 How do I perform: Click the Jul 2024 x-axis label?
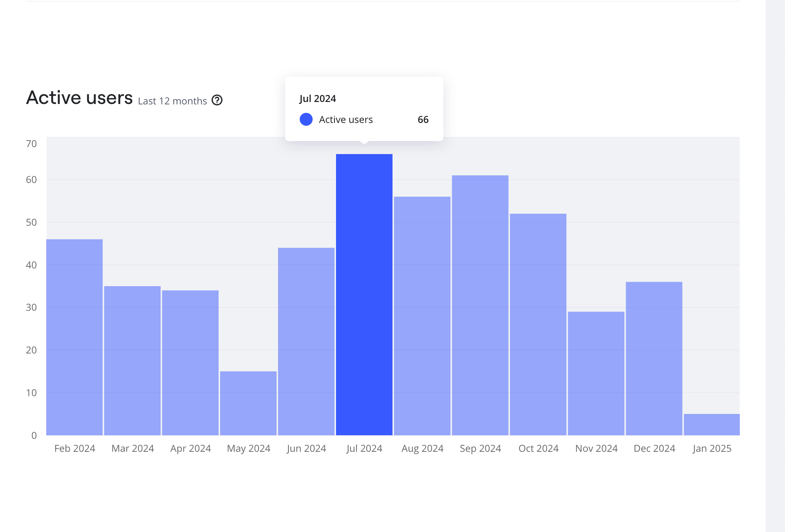coord(364,448)
